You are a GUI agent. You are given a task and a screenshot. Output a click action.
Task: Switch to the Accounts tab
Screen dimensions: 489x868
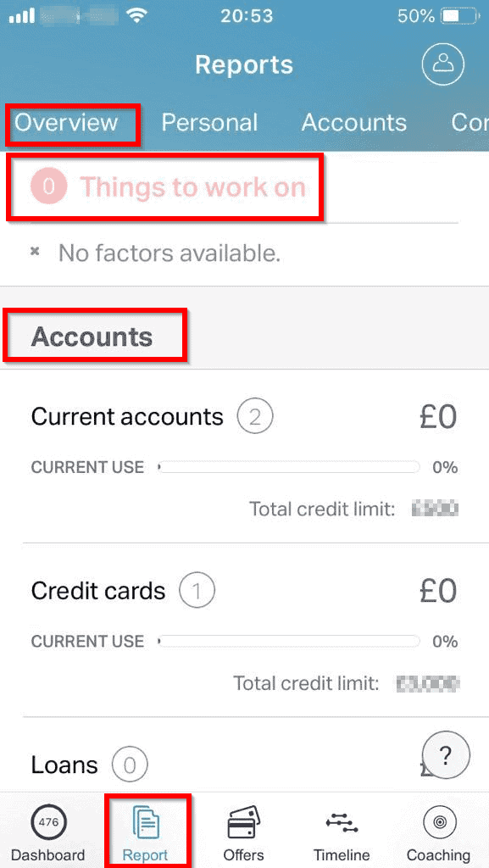coord(354,122)
